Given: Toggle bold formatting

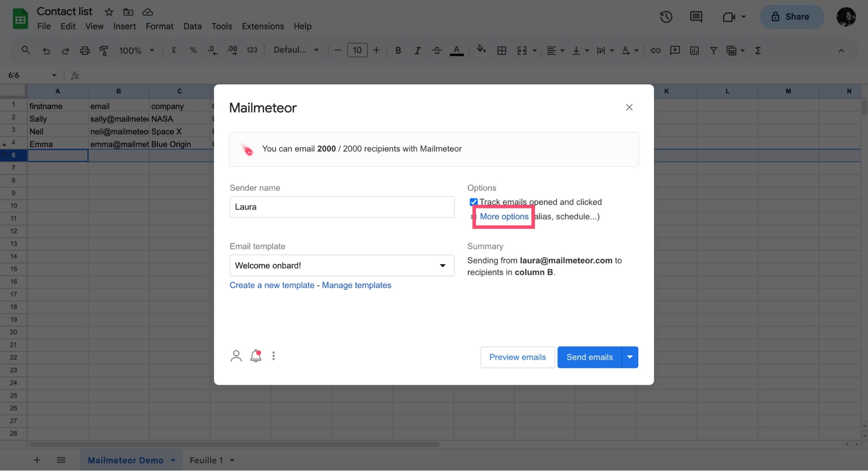Looking at the screenshot, I should point(398,50).
